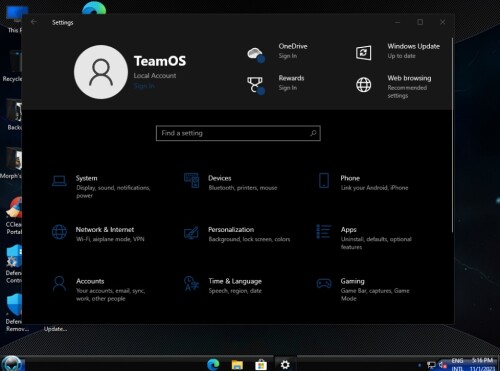Click the 'Bluetooth, printers, mouse' description
500x371 pixels.
coord(243,188)
